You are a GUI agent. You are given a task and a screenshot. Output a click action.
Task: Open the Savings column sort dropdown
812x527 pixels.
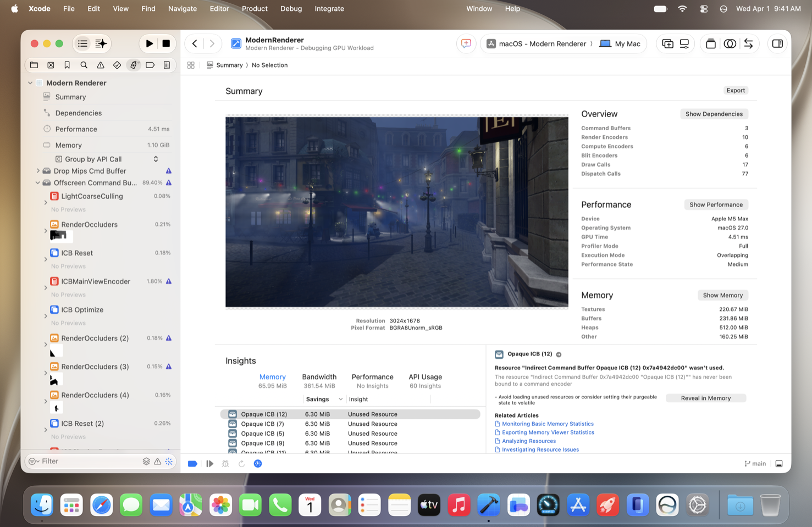pyautogui.click(x=340, y=400)
